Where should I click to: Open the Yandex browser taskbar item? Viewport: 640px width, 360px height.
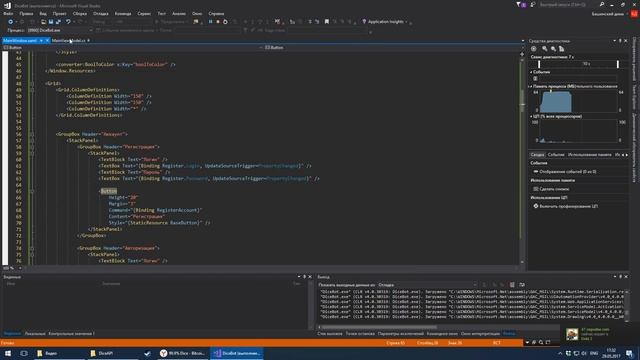point(183,353)
